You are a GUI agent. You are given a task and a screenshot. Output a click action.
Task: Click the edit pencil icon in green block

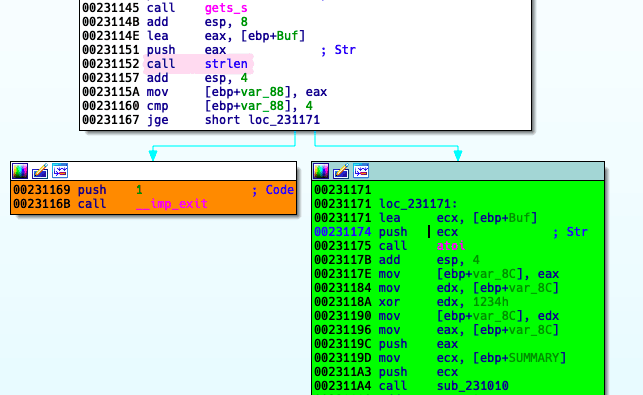(341, 171)
